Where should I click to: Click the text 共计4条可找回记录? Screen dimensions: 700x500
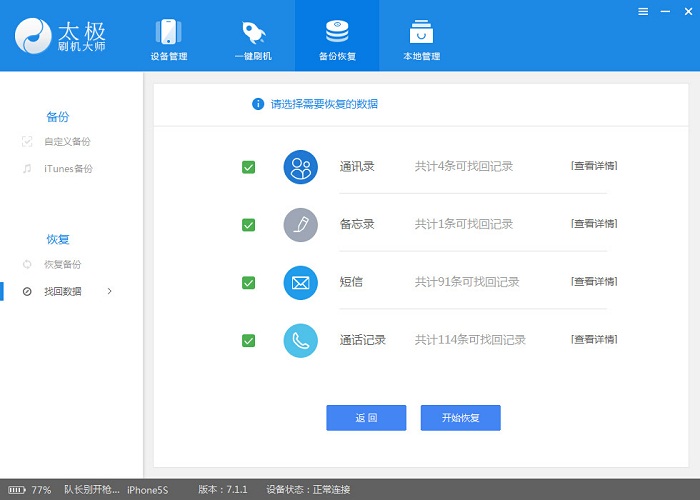pos(464,167)
